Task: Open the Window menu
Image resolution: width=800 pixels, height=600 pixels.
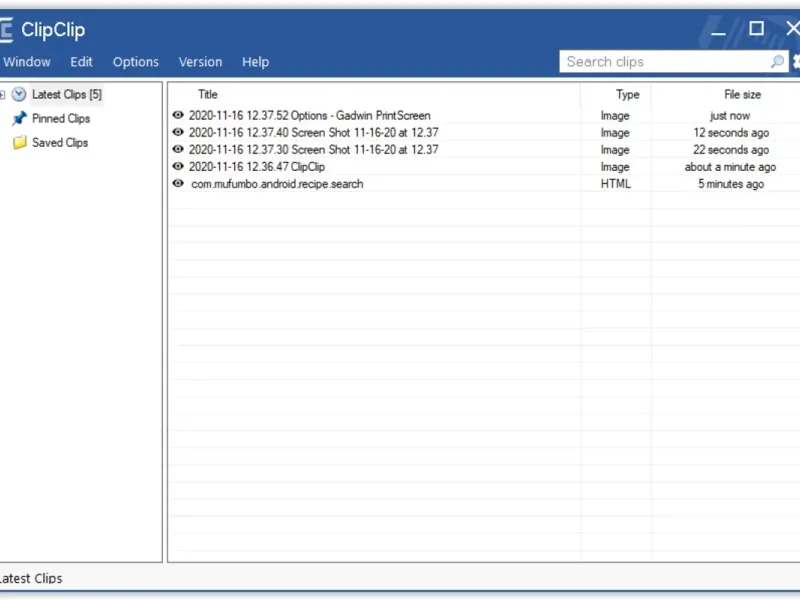Action: click(27, 62)
